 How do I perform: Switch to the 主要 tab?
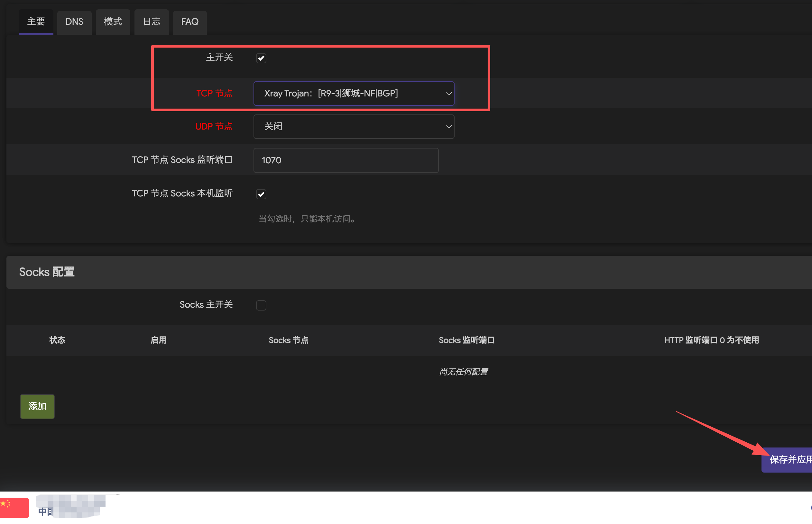pyautogui.click(x=36, y=22)
